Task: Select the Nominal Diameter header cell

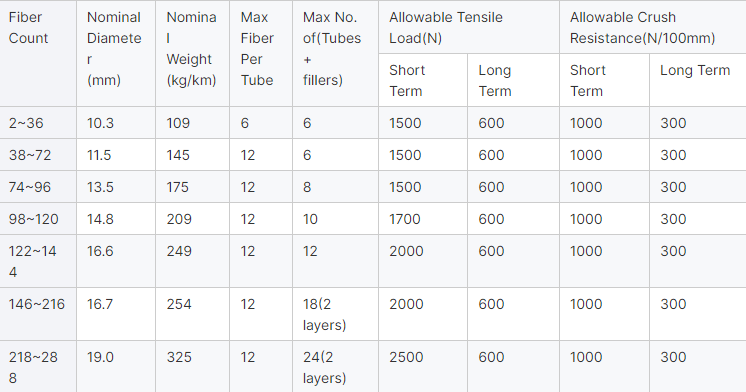Action: 116,53
